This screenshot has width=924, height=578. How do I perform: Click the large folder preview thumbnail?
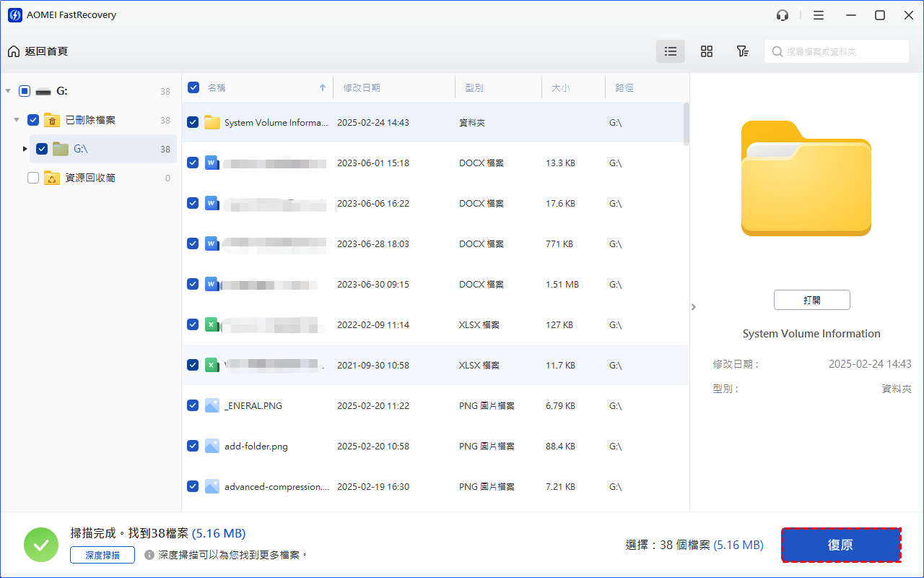(x=806, y=178)
